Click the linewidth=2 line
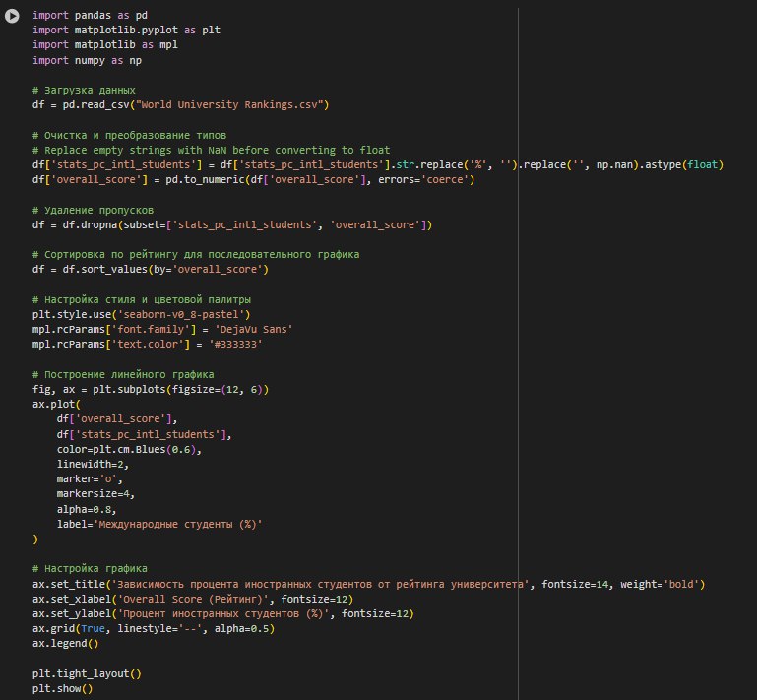The image size is (757, 700). (93, 465)
